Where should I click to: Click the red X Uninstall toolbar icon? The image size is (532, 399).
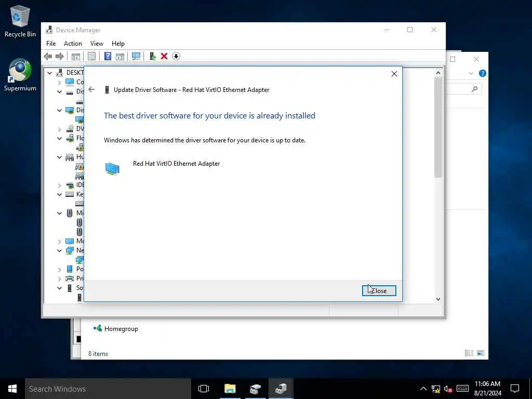tap(164, 56)
